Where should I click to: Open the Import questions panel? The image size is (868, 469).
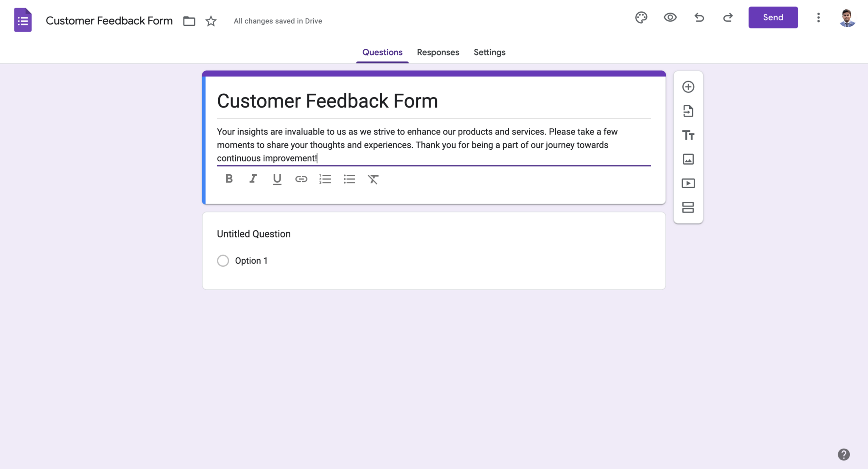[688, 111]
